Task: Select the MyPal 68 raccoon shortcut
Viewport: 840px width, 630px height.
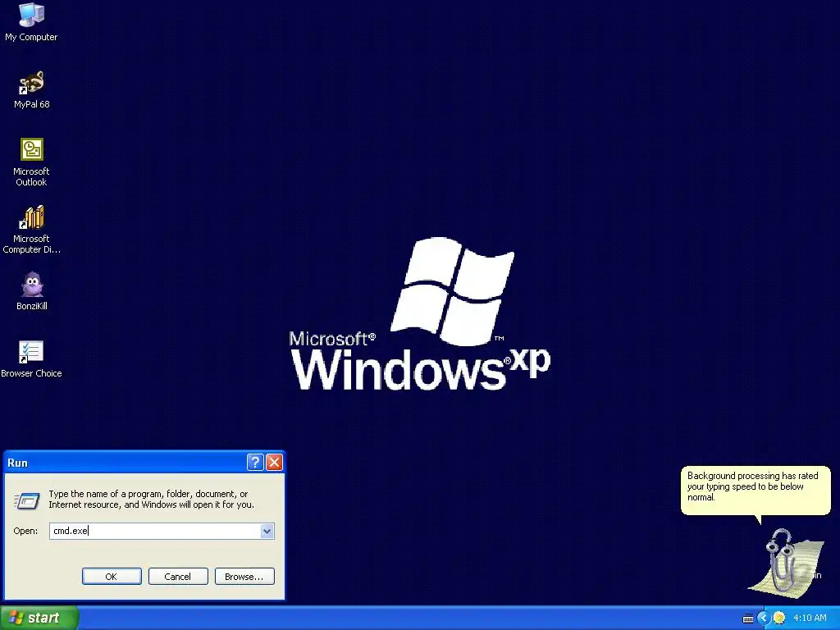Action: coord(32,89)
